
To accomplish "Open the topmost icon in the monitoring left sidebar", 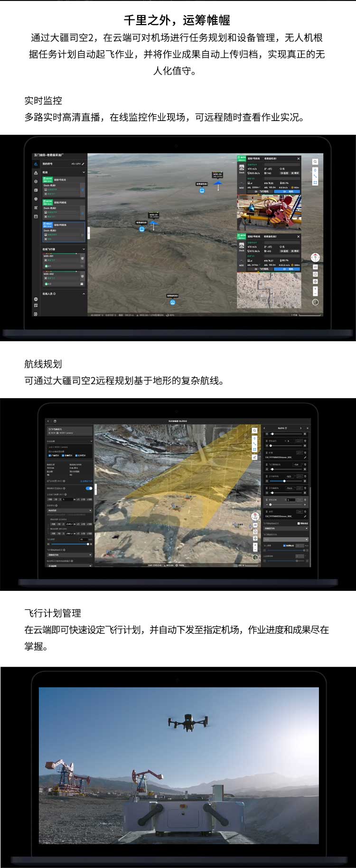I will (36, 164).
